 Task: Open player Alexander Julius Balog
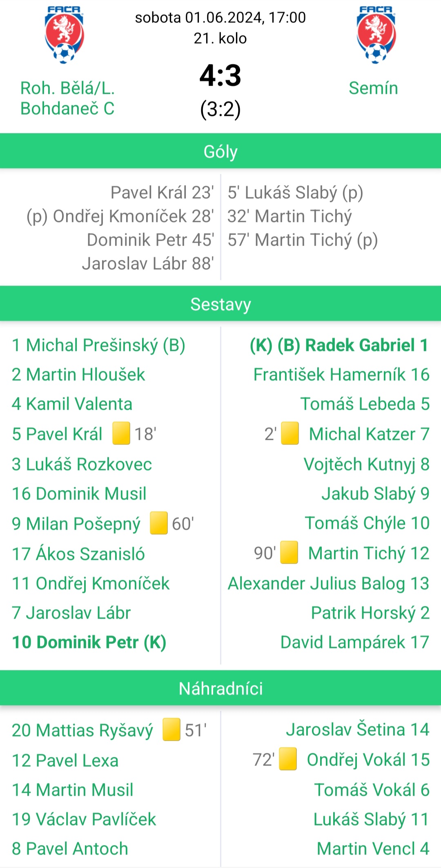tap(328, 584)
